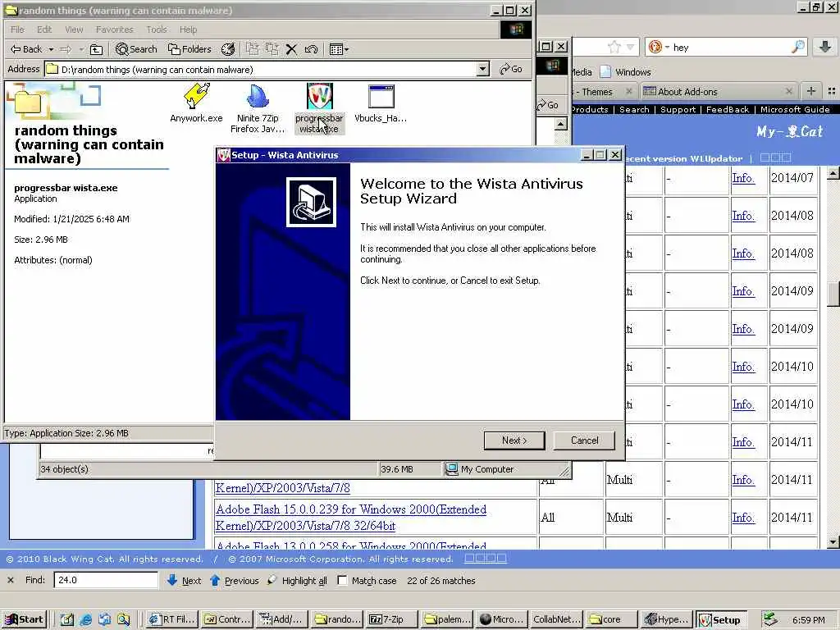Click the browser downloads arrow icon

tap(825, 47)
